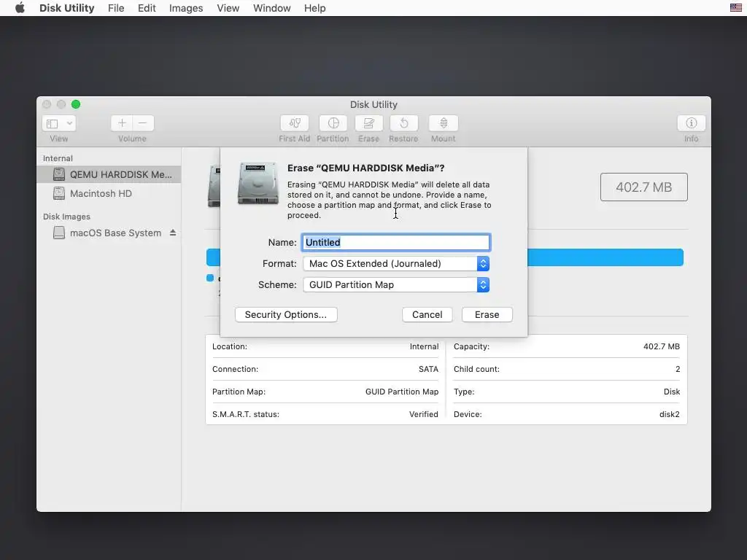Viewport: 747px width, 560px height.
Task: Confirm with the Erase button
Action: click(x=487, y=315)
